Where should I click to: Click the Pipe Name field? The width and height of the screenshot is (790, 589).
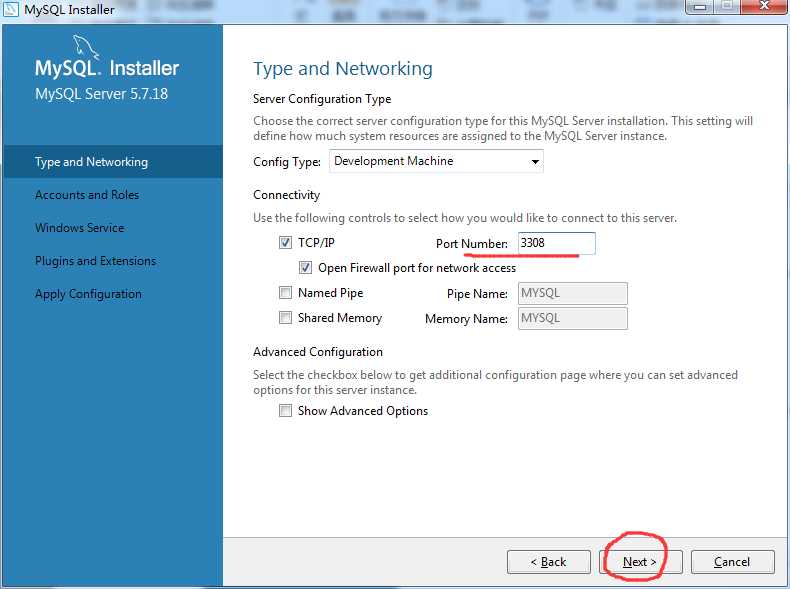573,293
